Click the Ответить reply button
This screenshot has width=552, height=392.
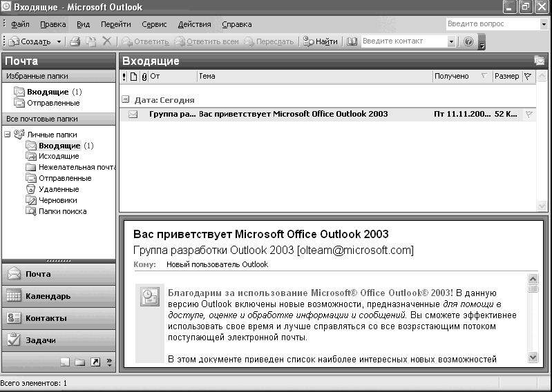point(144,41)
